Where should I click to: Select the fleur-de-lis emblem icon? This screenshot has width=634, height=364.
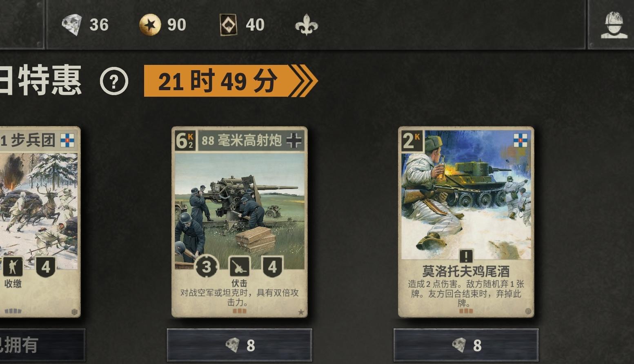pyautogui.click(x=306, y=25)
